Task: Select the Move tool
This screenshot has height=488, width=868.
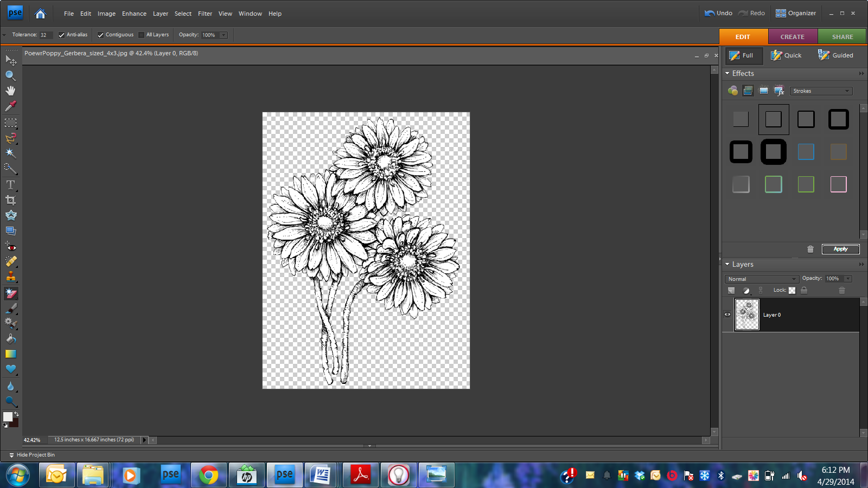Action: coord(11,61)
